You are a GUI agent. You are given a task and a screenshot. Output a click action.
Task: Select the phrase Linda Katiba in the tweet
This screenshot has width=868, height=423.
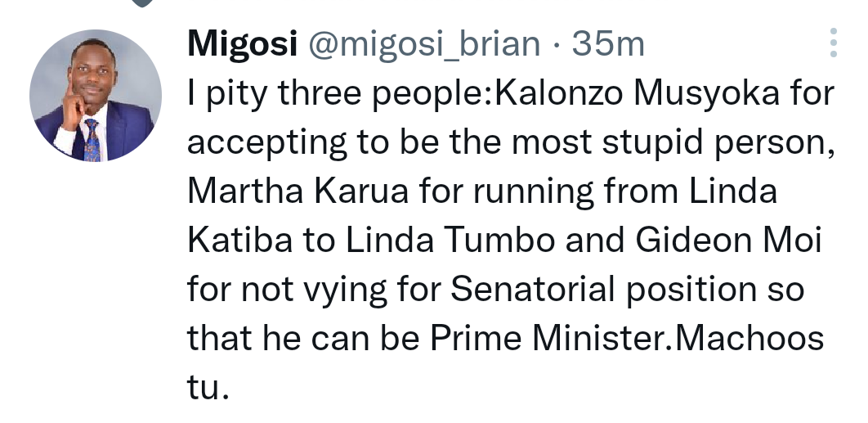coord(482,216)
